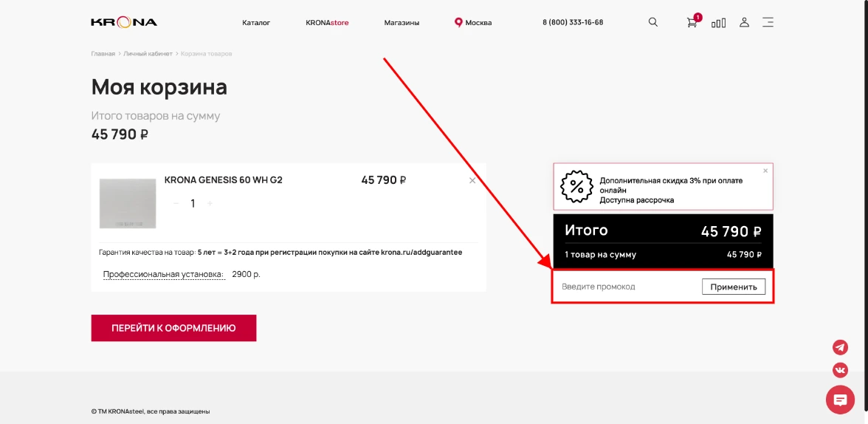Close the 3% discount banner
The height and width of the screenshot is (424, 868).
point(765,171)
